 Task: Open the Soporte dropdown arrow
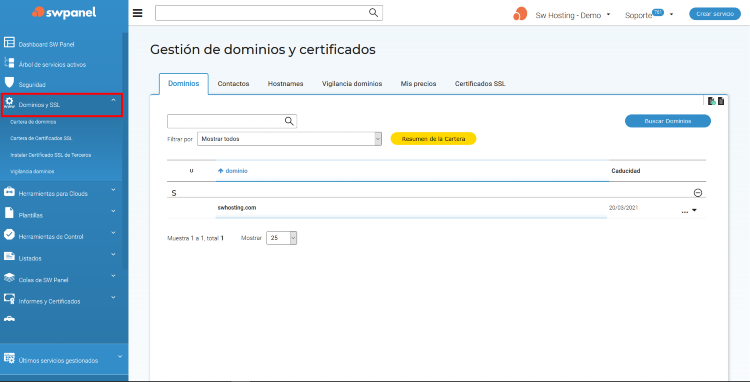[x=671, y=14]
